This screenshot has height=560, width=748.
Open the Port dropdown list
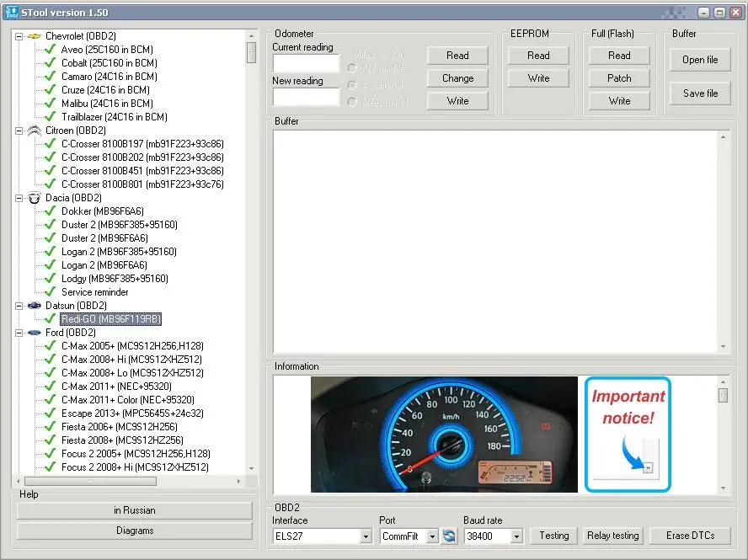[432, 536]
